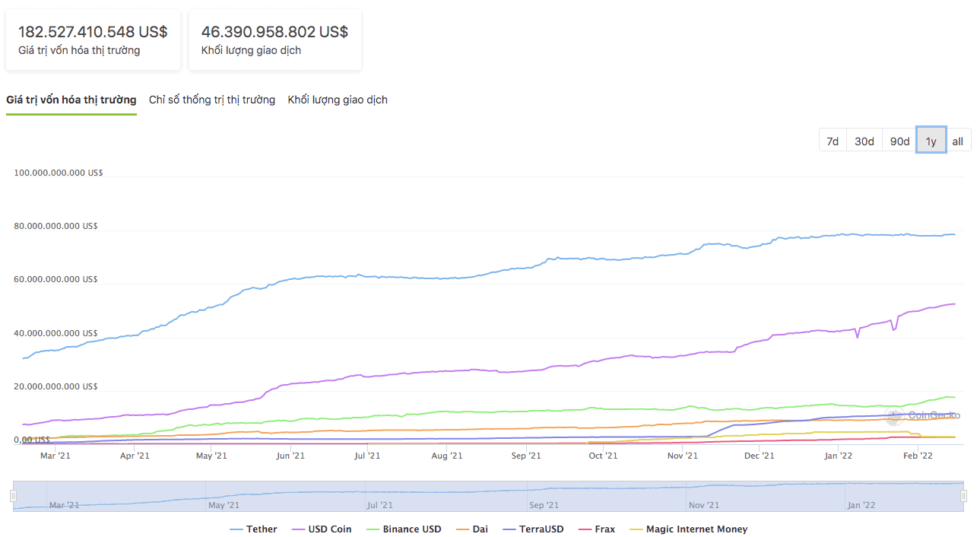Image resolution: width=980 pixels, height=537 pixels.
Task: Toggle TerraUSD off in the legend
Action: (533, 529)
